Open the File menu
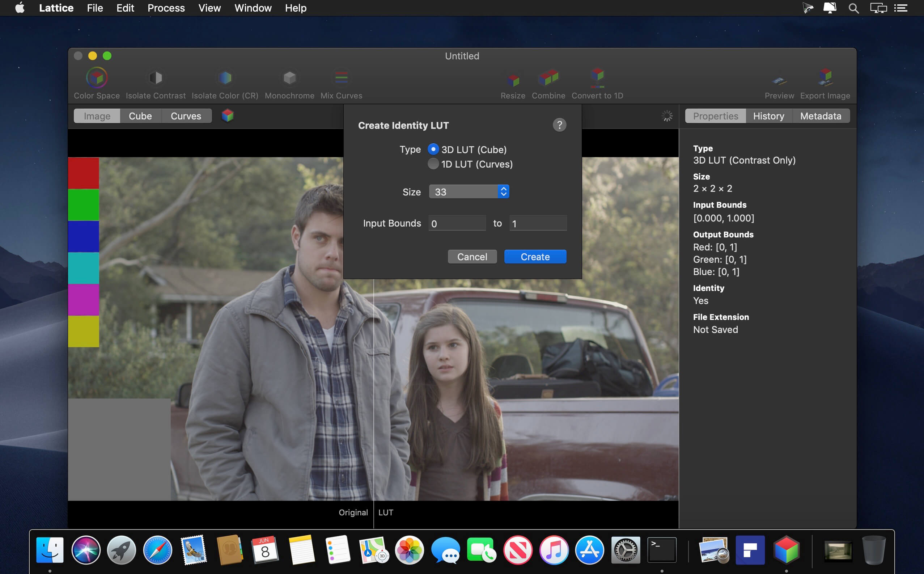This screenshot has width=924, height=574. click(x=94, y=8)
